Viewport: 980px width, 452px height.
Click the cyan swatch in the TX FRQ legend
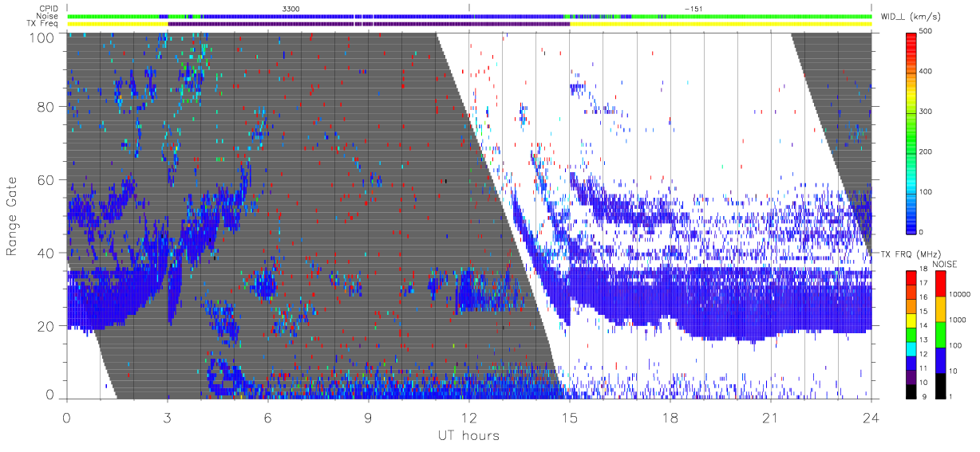[911, 349]
